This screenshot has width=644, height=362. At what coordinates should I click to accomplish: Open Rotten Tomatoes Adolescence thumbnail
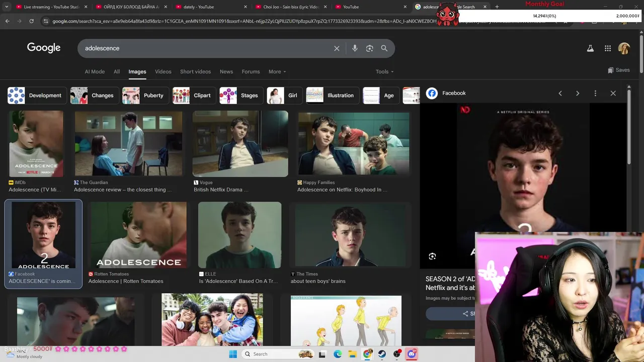[138, 235]
